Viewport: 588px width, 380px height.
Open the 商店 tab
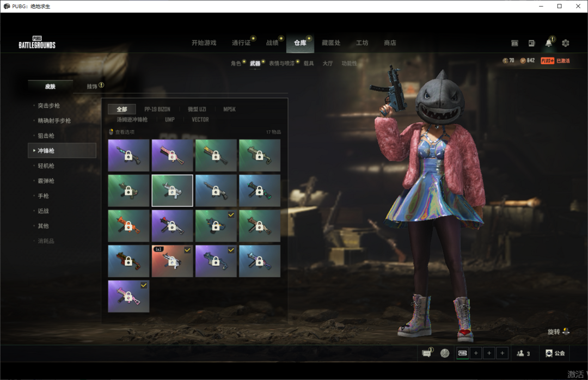(390, 43)
